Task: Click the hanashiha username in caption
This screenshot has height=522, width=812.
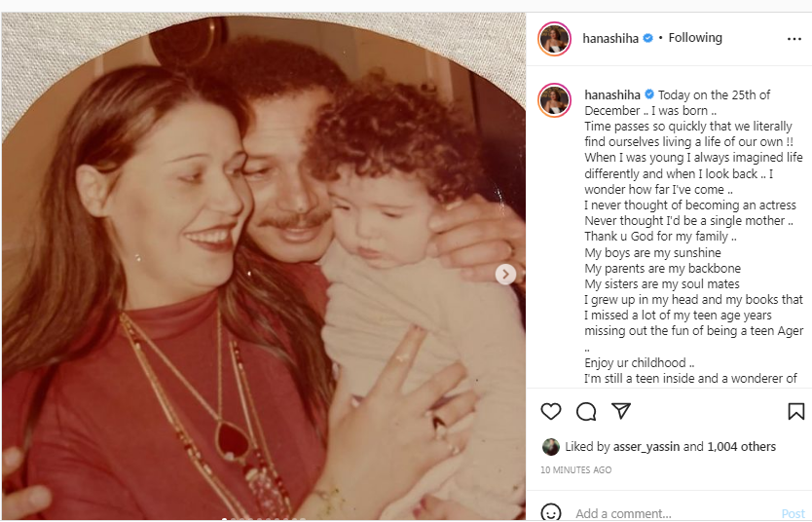Action: tap(612, 94)
